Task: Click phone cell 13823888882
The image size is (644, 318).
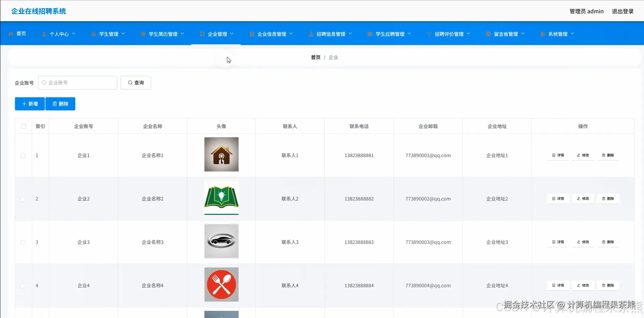Action: [x=359, y=199]
